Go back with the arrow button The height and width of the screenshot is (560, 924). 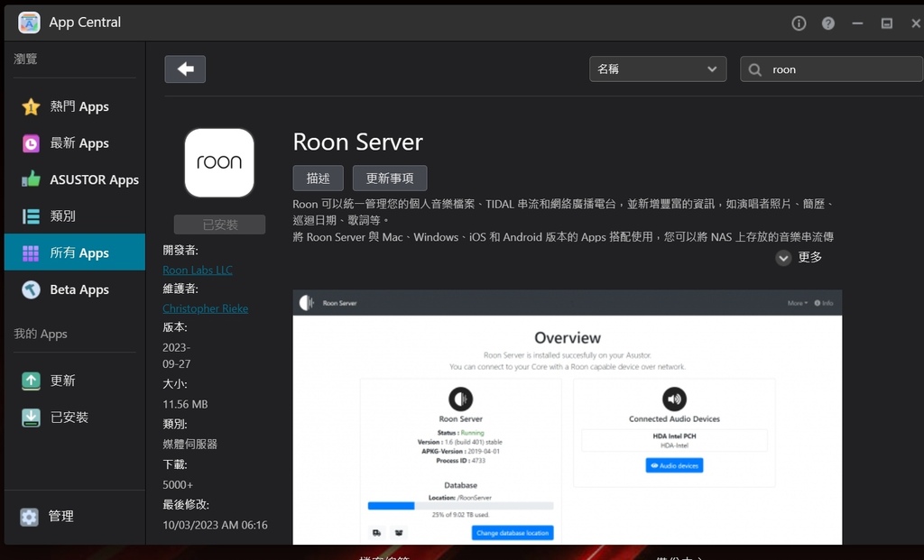(185, 69)
